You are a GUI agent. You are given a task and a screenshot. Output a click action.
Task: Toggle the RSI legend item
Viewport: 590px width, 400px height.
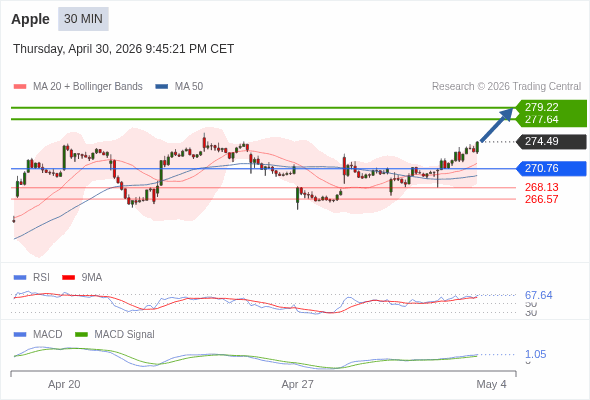click(32, 277)
